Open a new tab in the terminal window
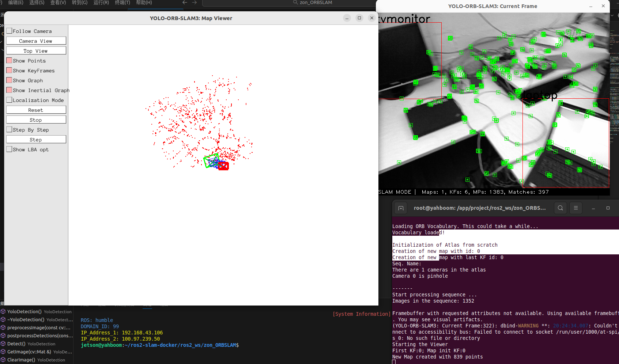Image resolution: width=619 pixels, height=364 pixels. tap(401, 208)
